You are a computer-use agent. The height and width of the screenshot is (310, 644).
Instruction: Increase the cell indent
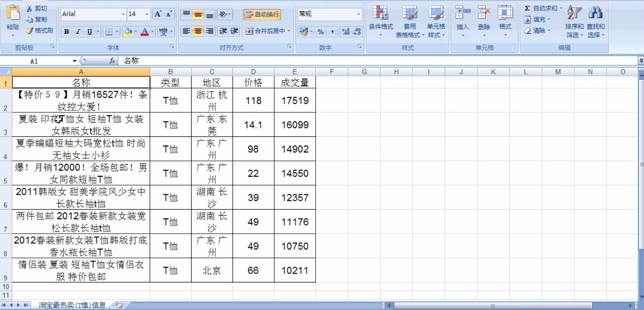click(234, 31)
